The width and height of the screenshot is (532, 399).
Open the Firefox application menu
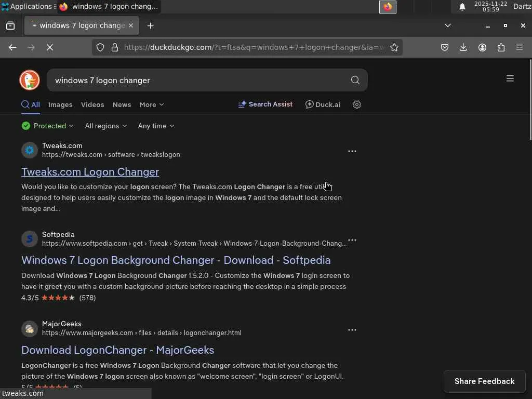(520, 47)
